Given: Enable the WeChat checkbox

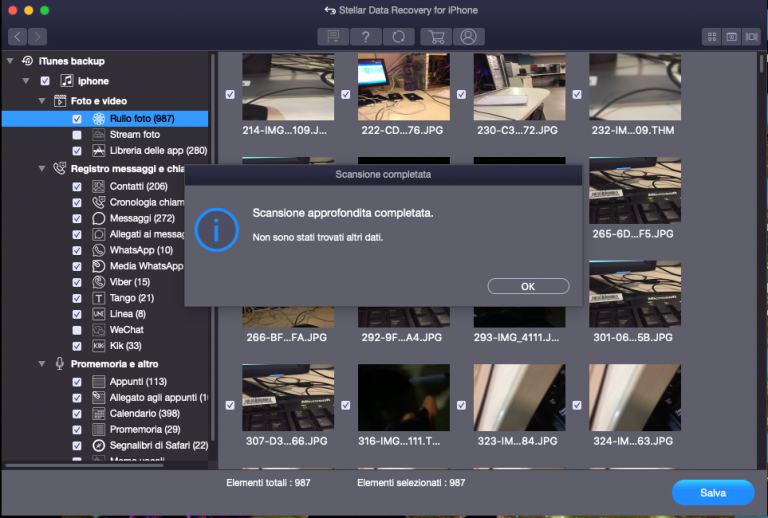Looking at the screenshot, I should (77, 330).
